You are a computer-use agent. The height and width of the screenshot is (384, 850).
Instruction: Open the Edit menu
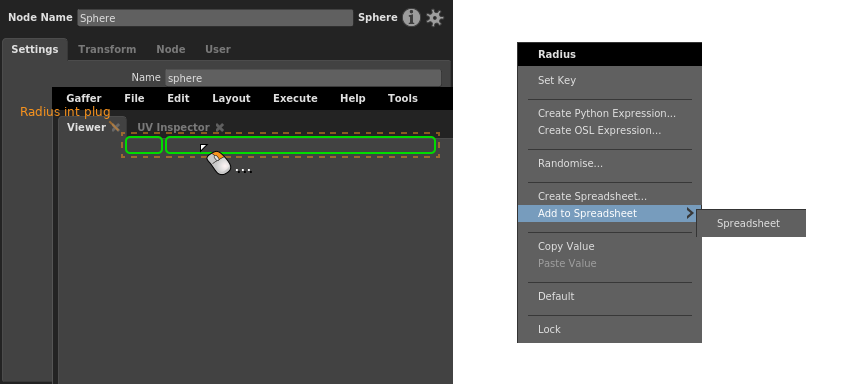point(178,98)
